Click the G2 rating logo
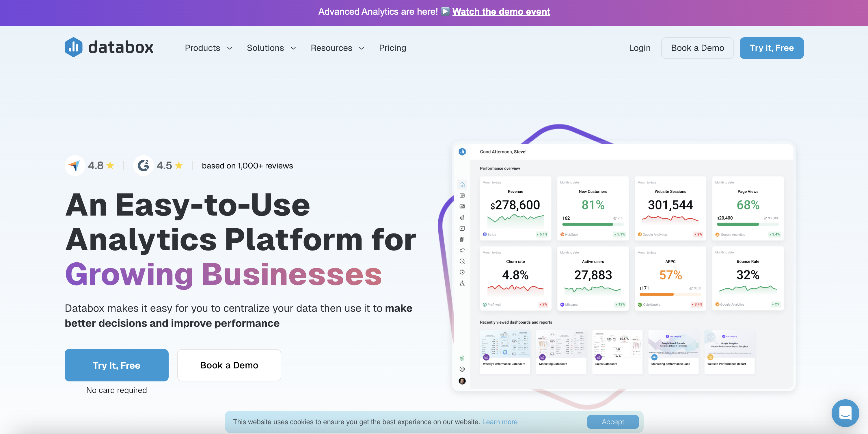868x434 pixels. pos(144,166)
